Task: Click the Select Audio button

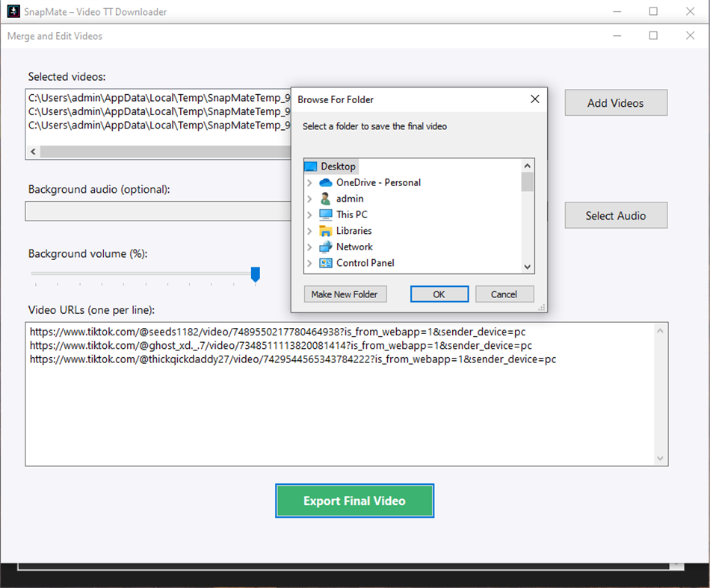Action: coord(615,214)
